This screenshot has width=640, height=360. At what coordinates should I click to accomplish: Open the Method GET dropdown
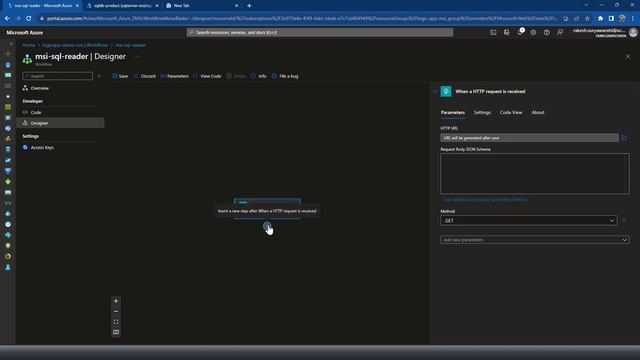[x=528, y=220]
